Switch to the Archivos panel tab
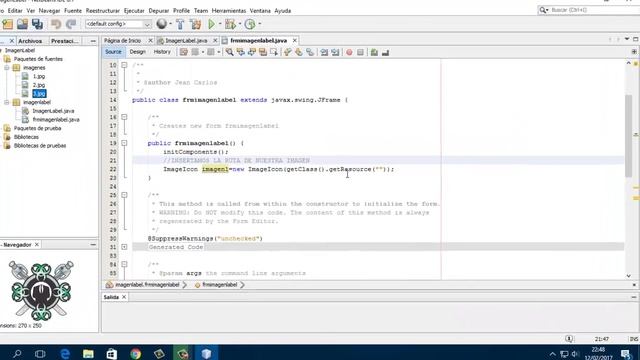 [x=30, y=41]
